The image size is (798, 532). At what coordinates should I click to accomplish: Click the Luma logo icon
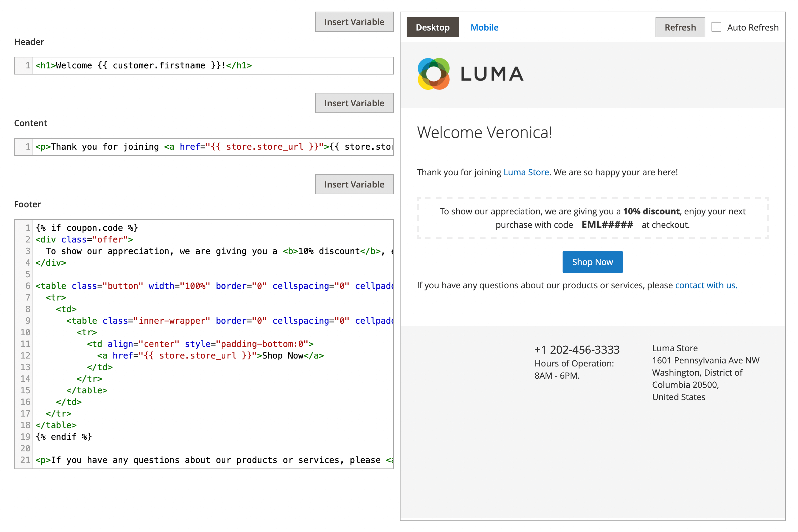tap(433, 74)
